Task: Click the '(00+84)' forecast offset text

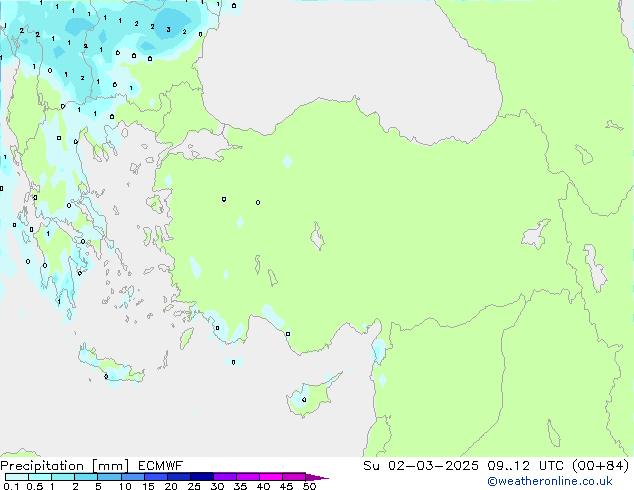Action: pyautogui.click(x=601, y=466)
